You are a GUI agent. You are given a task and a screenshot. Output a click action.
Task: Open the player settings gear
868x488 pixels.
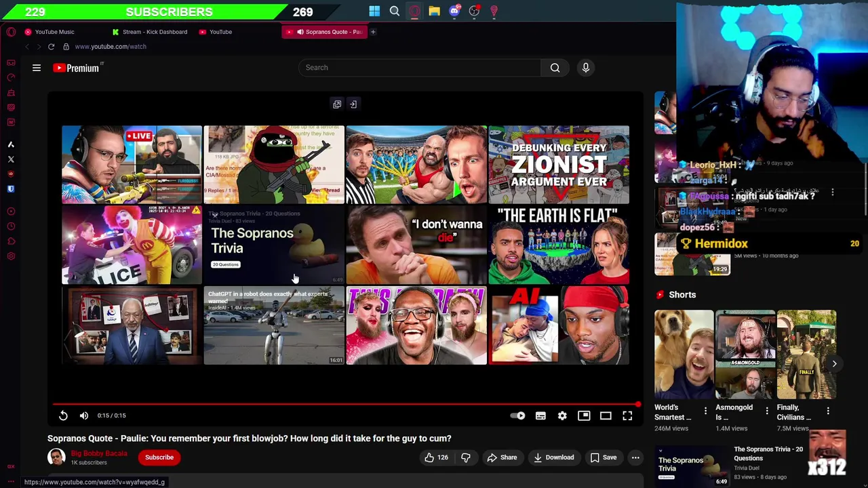pos(562,415)
